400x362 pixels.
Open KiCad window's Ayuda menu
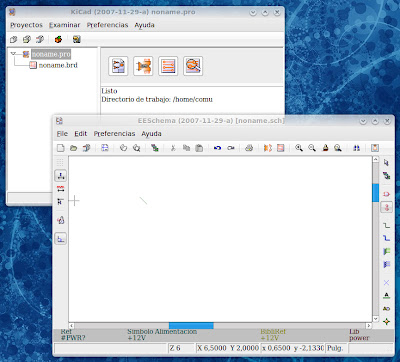144,25
